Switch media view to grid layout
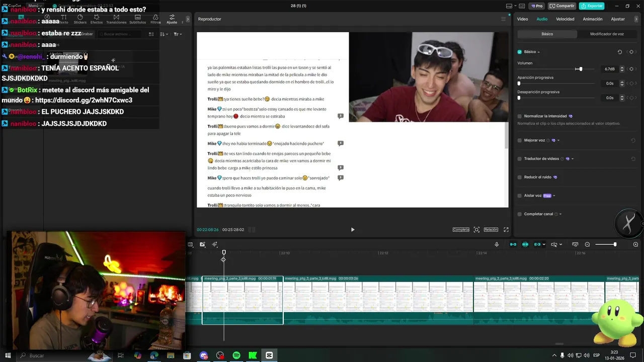This screenshot has width=644, height=362. (x=151, y=34)
